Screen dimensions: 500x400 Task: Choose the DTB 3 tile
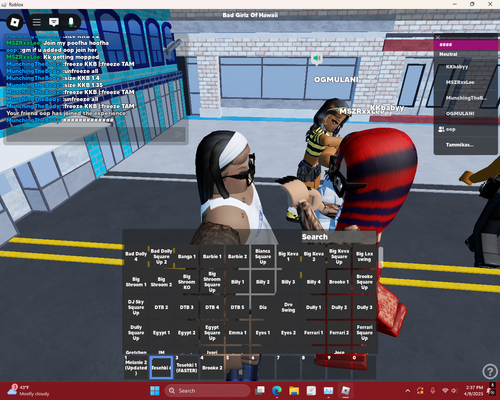(187, 307)
